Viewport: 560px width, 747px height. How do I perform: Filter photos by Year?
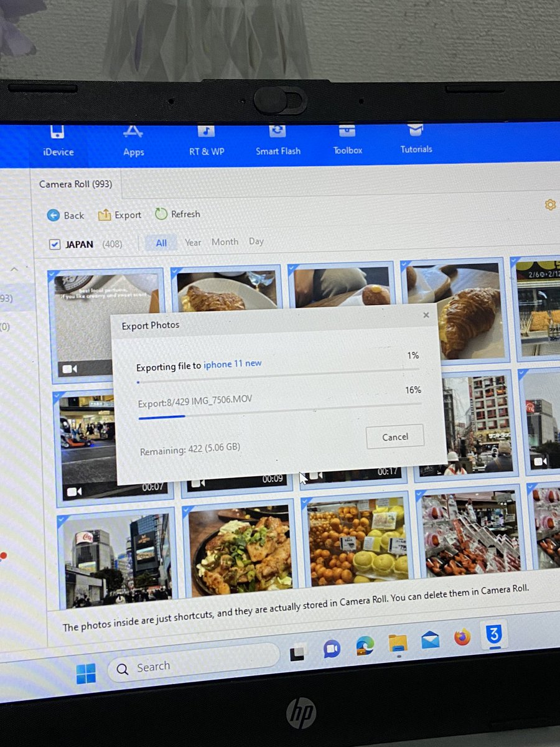coord(193,242)
